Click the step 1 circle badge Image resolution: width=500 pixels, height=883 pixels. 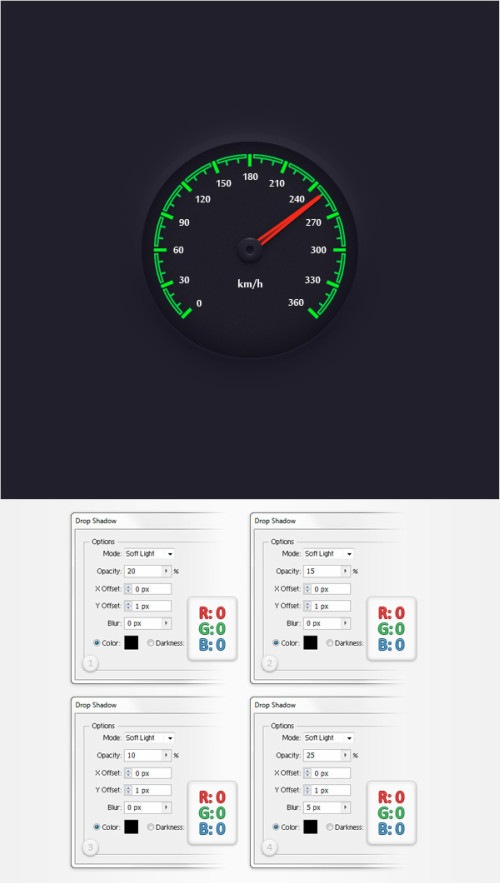90,664
